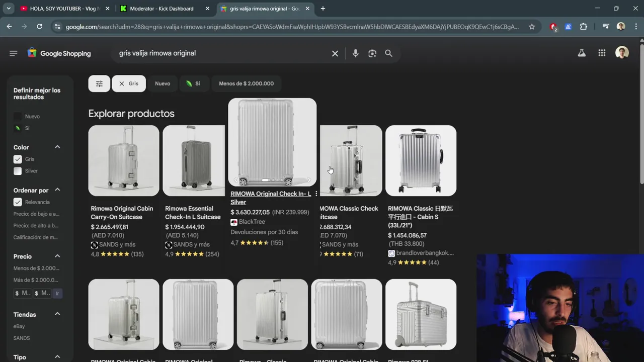Check the Silver color checkbox

[18, 171]
